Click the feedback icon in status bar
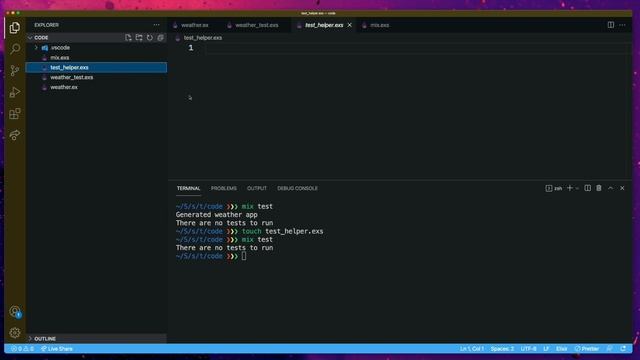640x360 pixels. (x=609, y=349)
